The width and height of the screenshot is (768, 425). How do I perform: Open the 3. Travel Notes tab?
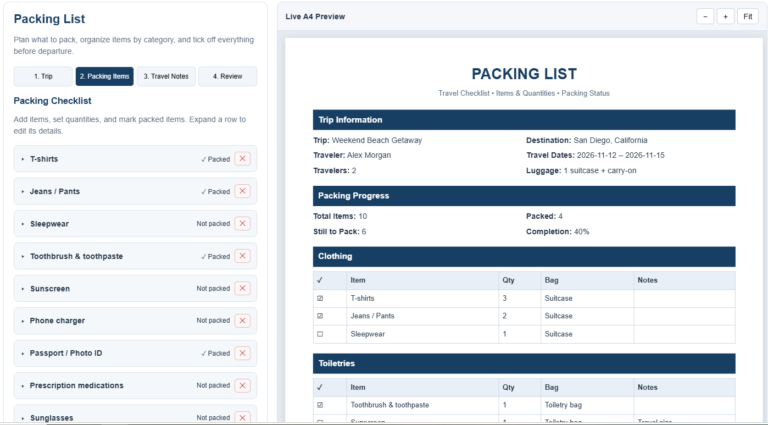coord(166,76)
